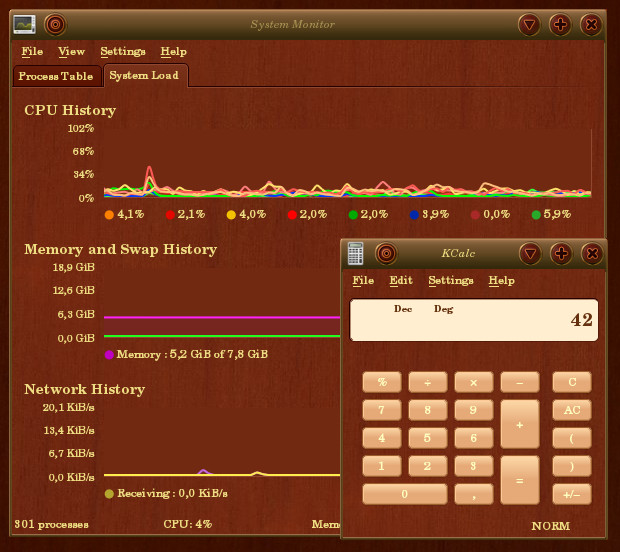Click the round sticky button in System Monitor title bar
Viewport: 620px width, 552px height.
pos(55,25)
